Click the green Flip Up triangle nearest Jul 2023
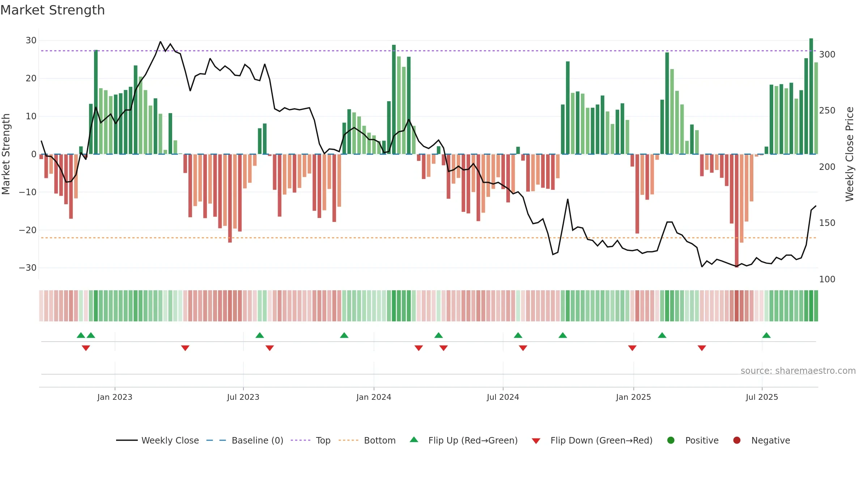868x488 pixels. 260,335
